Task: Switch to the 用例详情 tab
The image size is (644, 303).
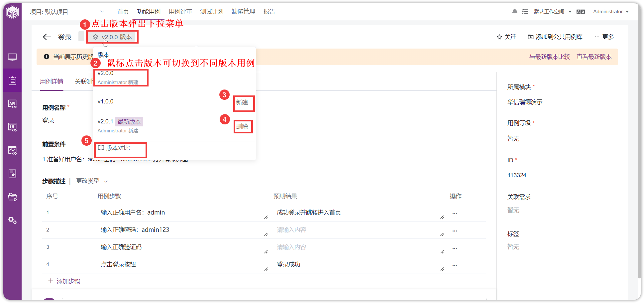Action: (x=52, y=81)
